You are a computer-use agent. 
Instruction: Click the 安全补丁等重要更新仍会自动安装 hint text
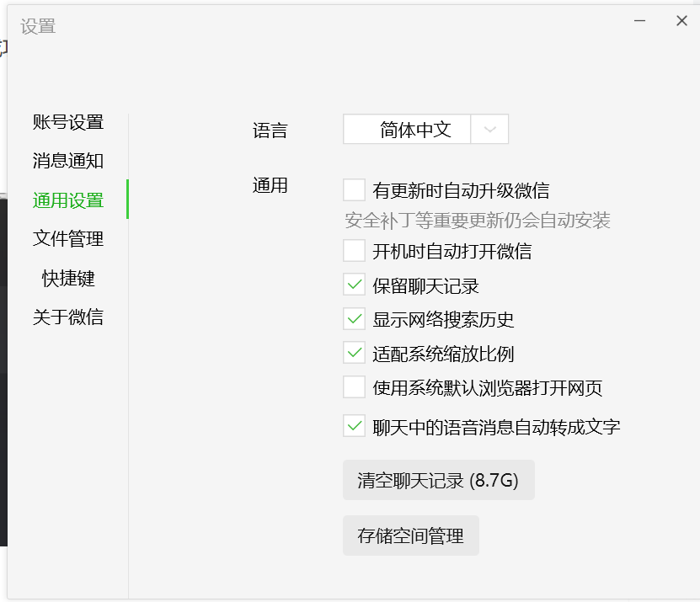pos(478,221)
